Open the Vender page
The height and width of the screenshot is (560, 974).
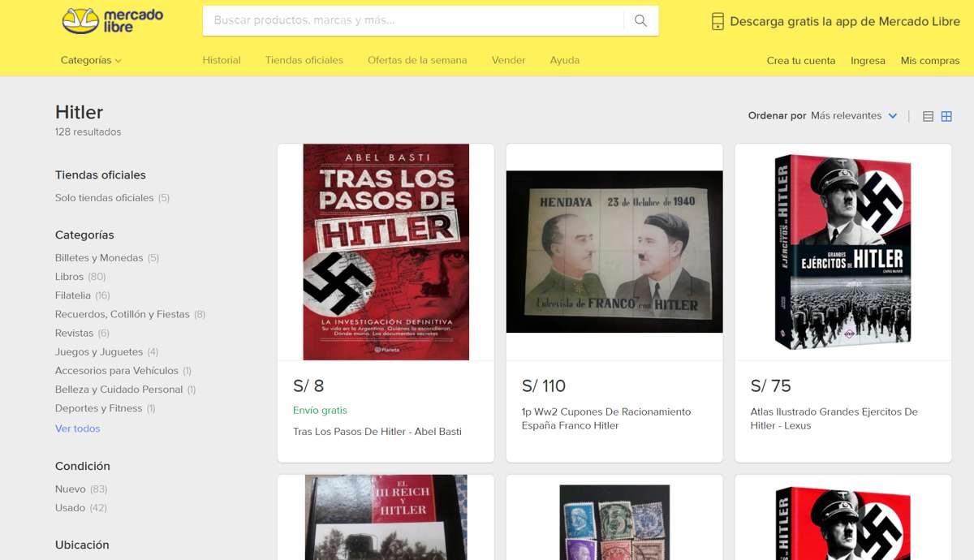pyautogui.click(x=509, y=60)
